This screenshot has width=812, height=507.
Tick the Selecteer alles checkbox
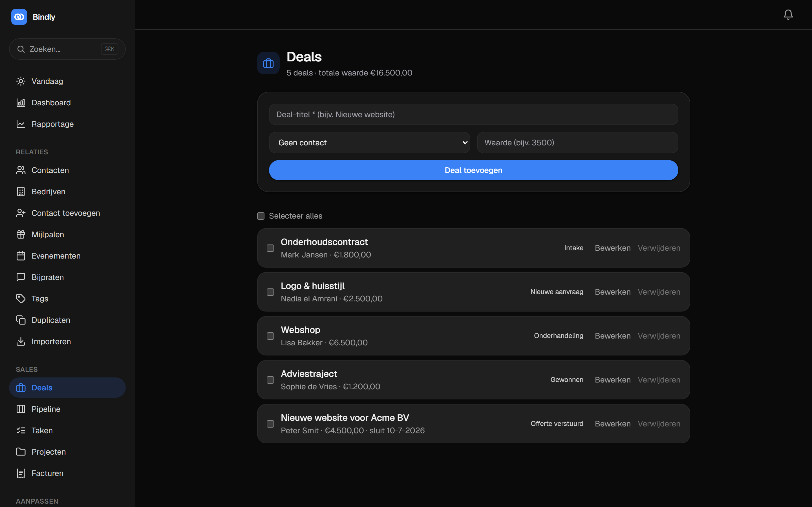tap(261, 216)
